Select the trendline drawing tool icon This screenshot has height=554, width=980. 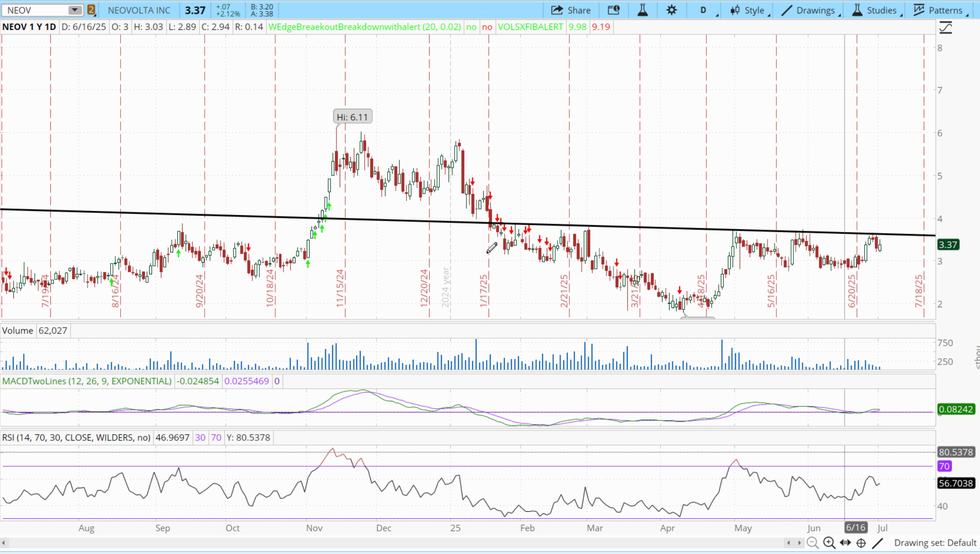pyautogui.click(x=877, y=543)
